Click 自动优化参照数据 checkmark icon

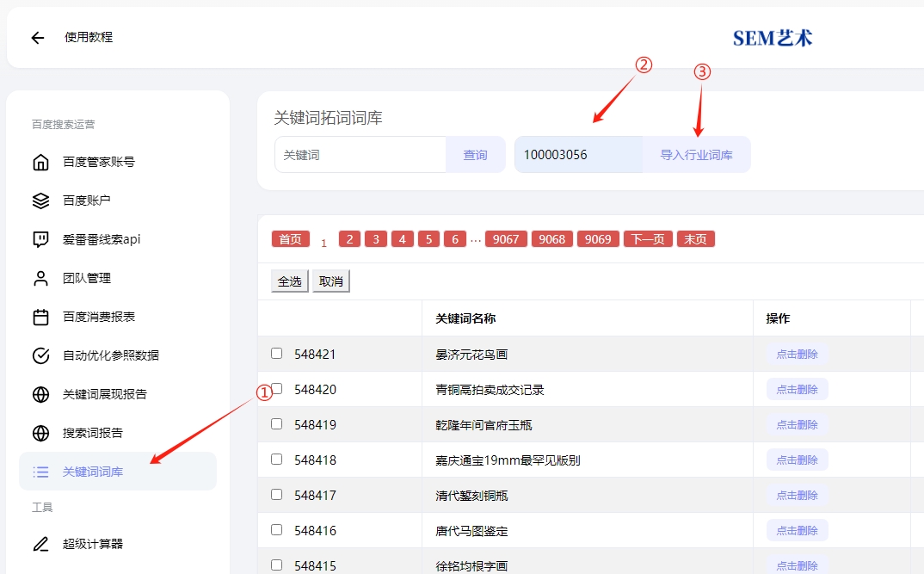coord(40,355)
